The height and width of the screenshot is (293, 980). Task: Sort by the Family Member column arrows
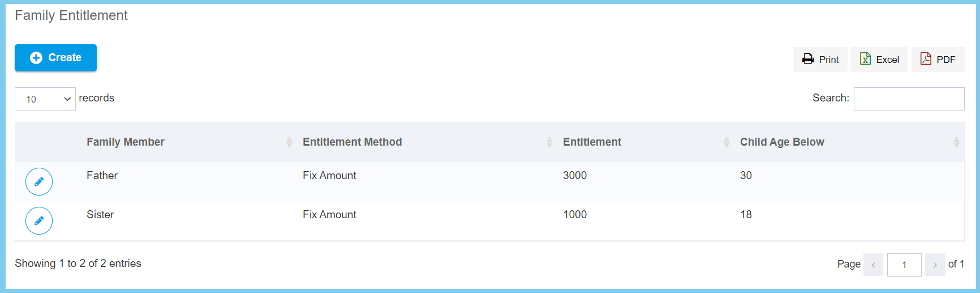289,142
